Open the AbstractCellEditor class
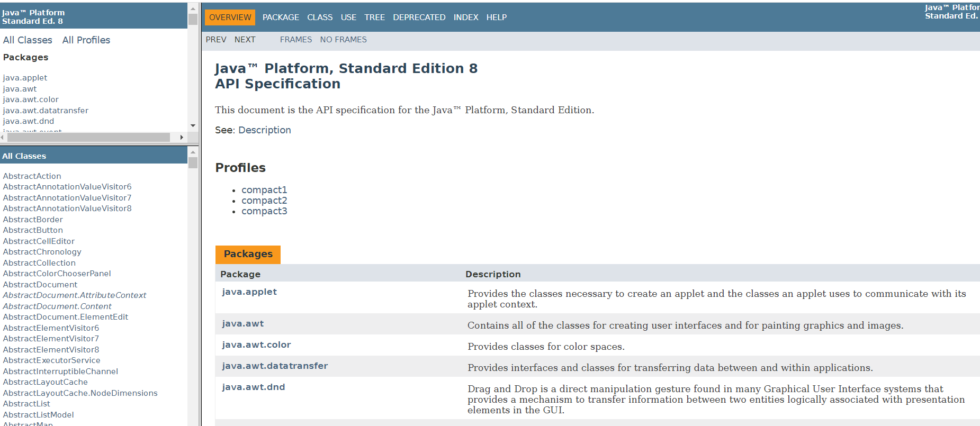 (x=39, y=241)
